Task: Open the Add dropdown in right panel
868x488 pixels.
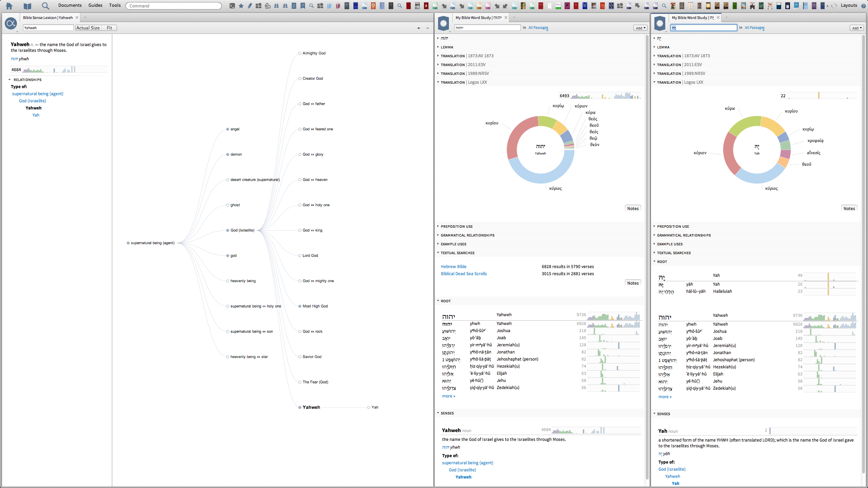Action: pyautogui.click(x=856, y=28)
